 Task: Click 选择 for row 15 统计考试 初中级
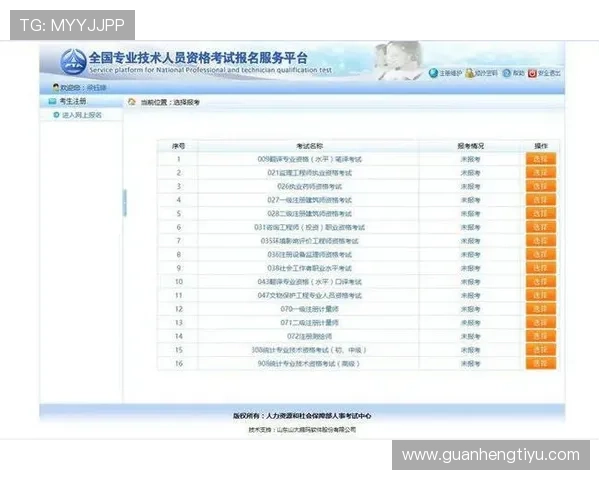540,350
